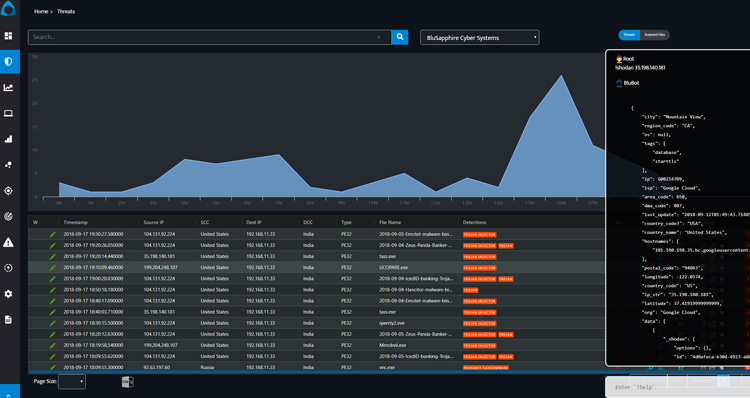Edit the row timestamped 18:19:58.540000
This screenshot has height=398, width=750.
52,345
